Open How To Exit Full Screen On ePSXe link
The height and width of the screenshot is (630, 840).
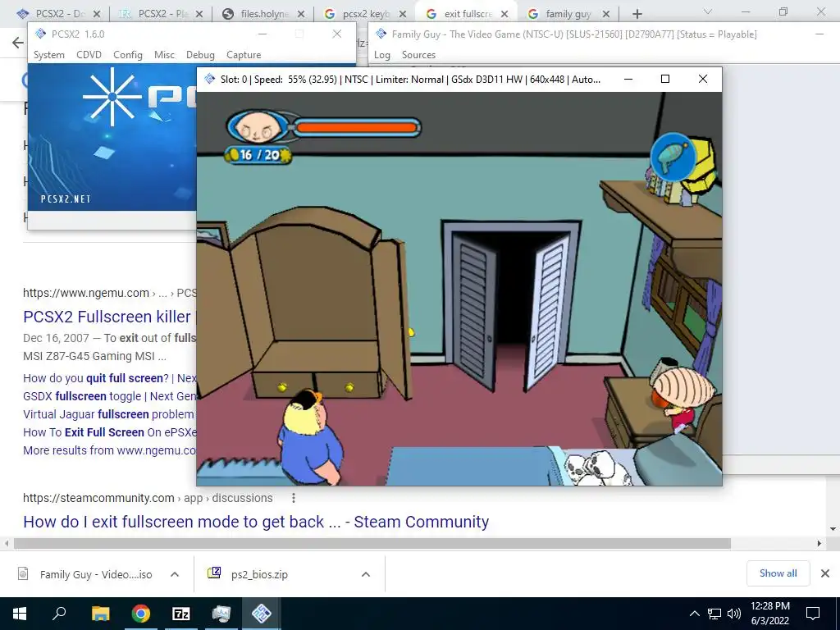(110, 432)
